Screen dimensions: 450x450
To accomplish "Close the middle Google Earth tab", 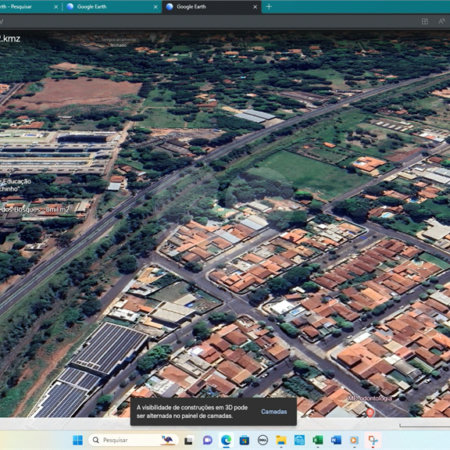I will (x=155, y=7).
